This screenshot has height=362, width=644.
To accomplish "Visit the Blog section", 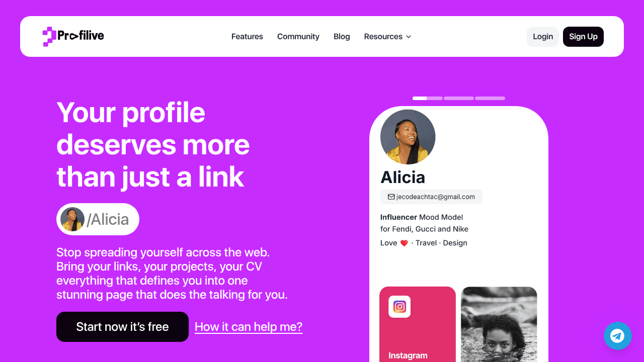I will click(x=342, y=37).
